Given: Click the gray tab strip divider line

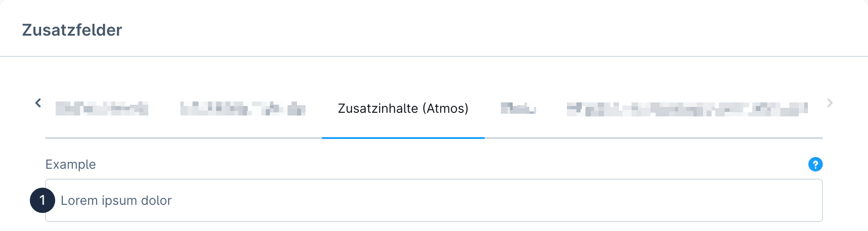Looking at the screenshot, I should coord(633,138).
